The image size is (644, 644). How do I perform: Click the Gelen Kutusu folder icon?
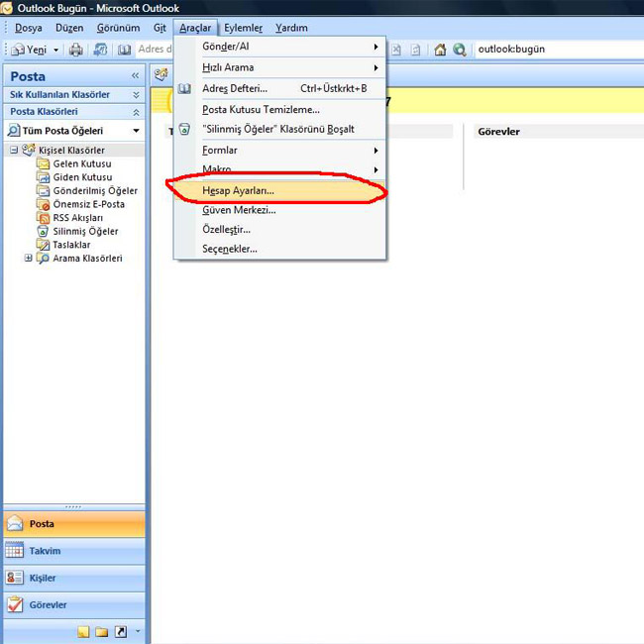coord(43,163)
